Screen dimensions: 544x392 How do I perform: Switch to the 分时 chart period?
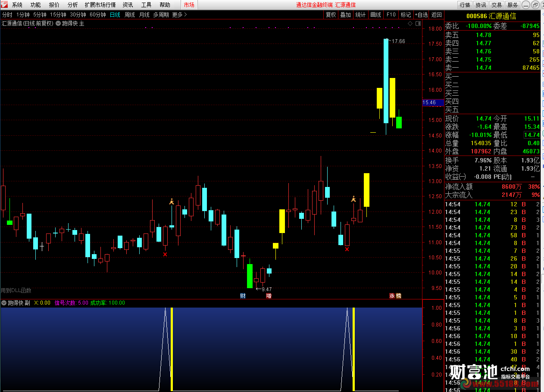click(7, 15)
